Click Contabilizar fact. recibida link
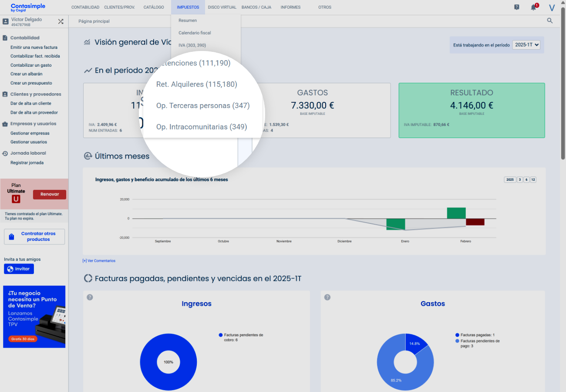This screenshot has height=392, width=566. 35,56
